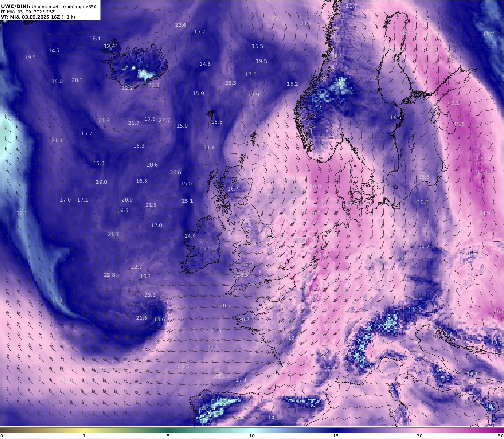Select the 18.4 value northwest of Iceland

[95, 39]
